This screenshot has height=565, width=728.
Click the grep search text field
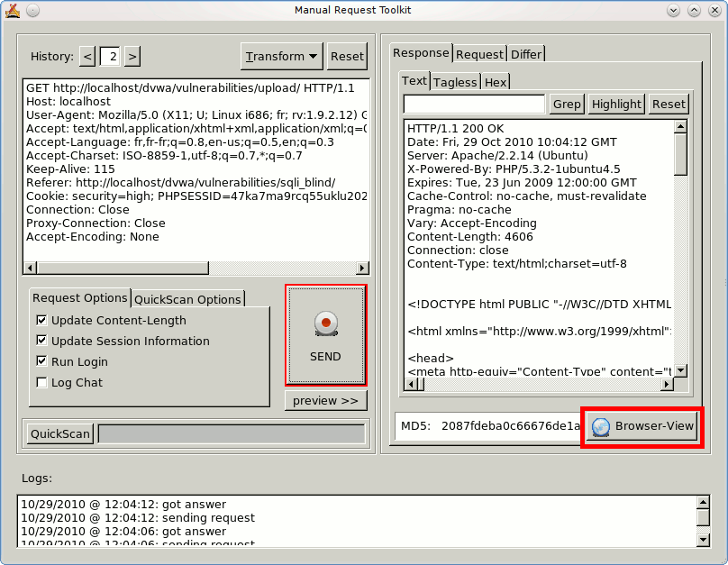(474, 104)
